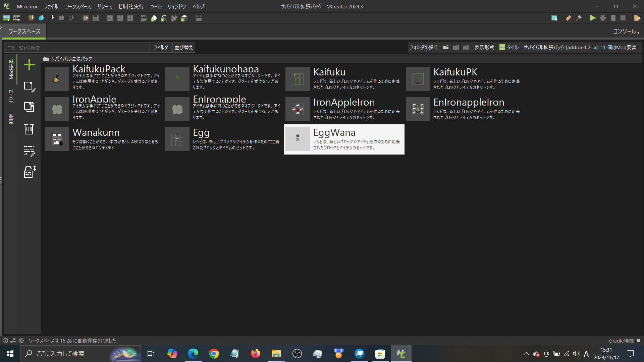Image resolution: width=644 pixels, height=362 pixels.
Task: Select the KaifukuPack item element
Action: click(104, 79)
